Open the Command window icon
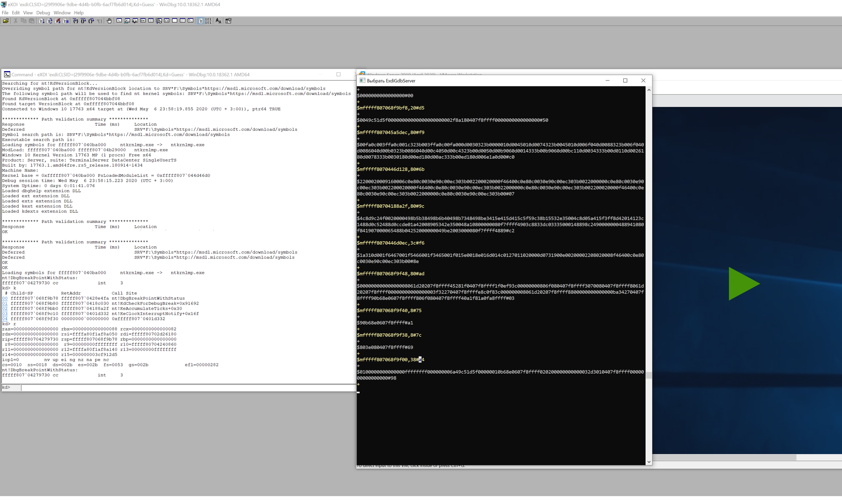 click(119, 21)
